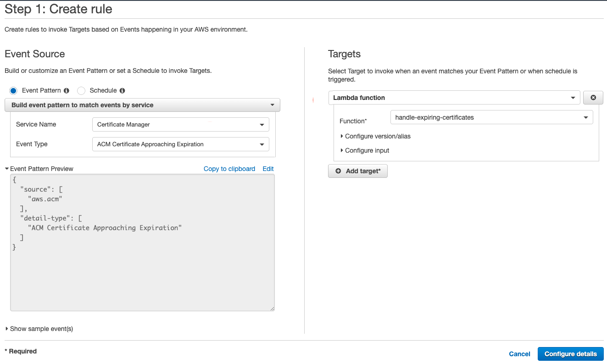Click the Cancel link
This screenshot has width=607, height=364.
[x=519, y=354]
